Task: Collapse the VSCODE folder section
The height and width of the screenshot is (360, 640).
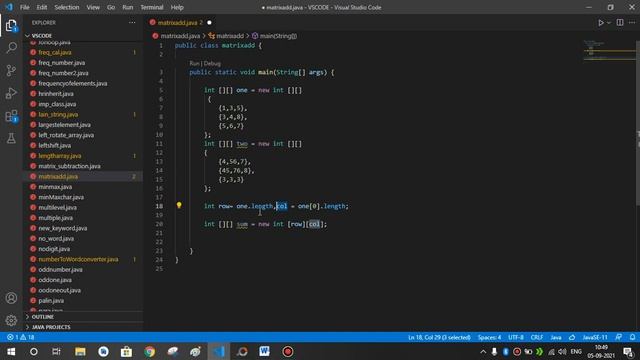Action: point(41,36)
